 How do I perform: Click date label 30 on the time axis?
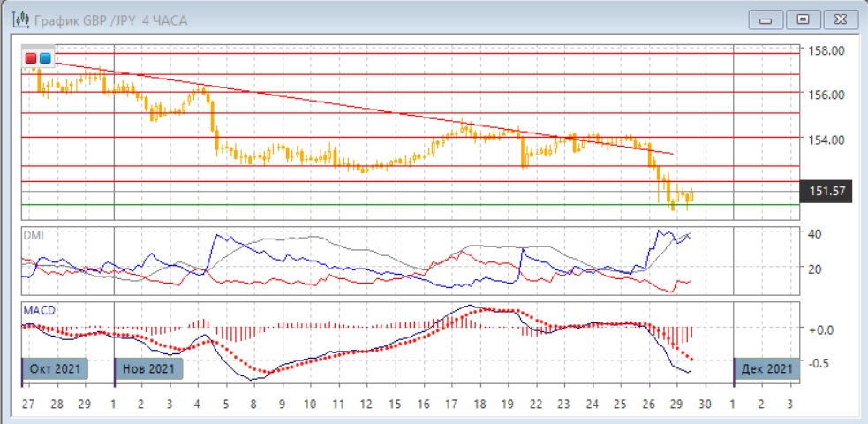coord(706,404)
